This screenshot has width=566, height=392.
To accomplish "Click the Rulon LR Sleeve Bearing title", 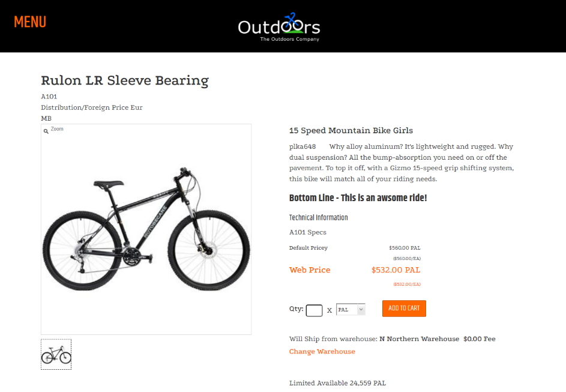I will coord(124,80).
